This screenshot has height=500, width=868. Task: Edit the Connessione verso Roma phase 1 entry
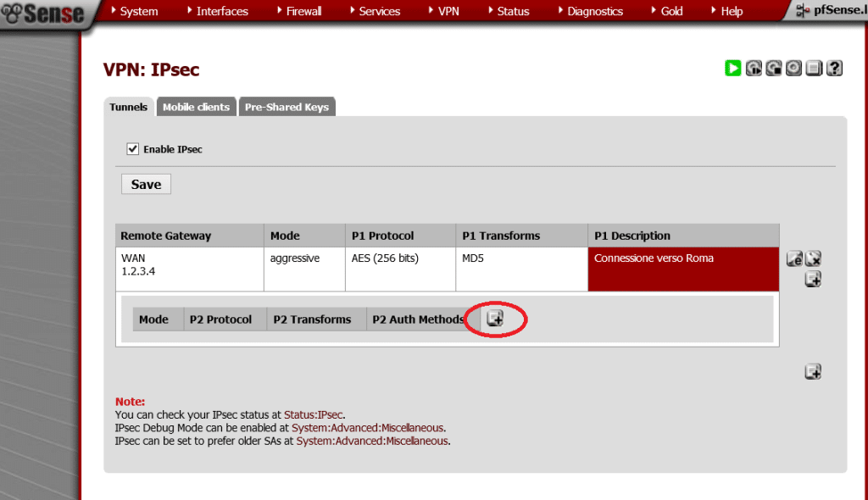[x=794, y=259]
